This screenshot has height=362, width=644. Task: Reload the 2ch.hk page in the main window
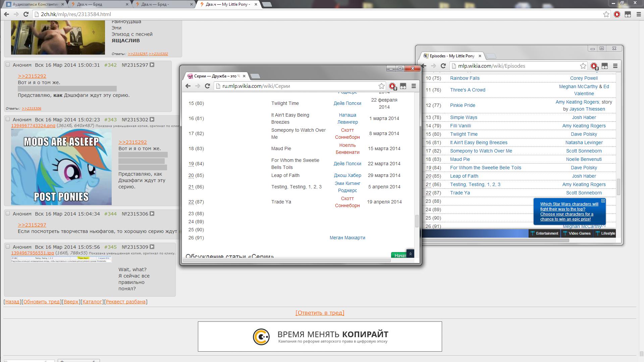coord(26,14)
